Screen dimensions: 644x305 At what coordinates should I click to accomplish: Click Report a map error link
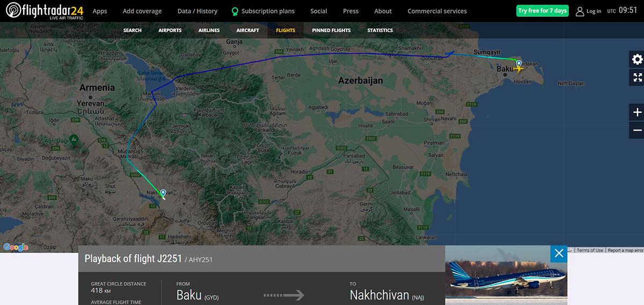(625, 250)
